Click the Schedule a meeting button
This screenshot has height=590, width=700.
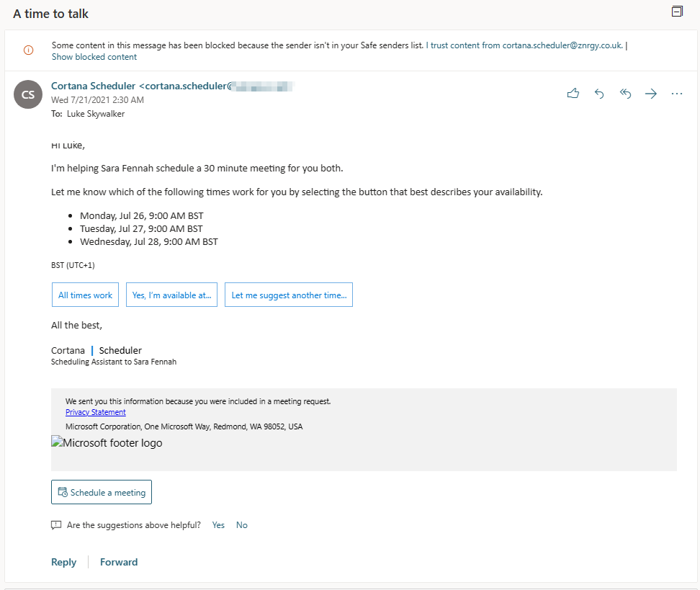coord(102,493)
